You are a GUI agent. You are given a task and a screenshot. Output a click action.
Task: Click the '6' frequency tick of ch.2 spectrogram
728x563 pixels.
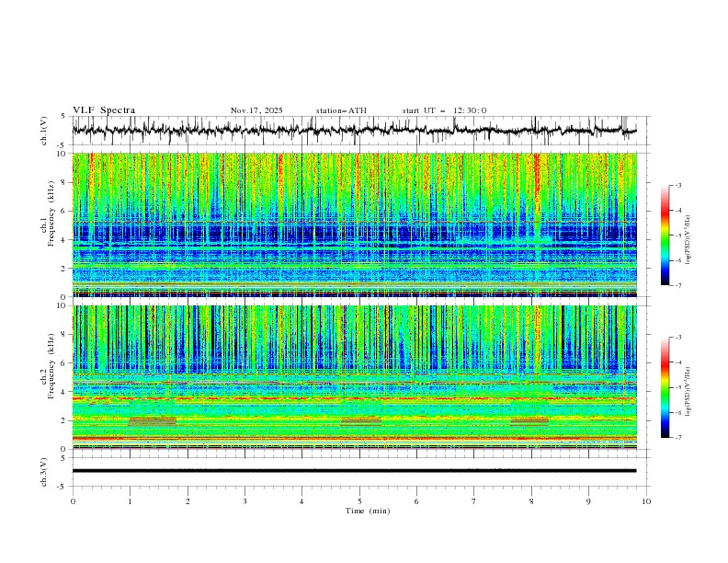65,362
